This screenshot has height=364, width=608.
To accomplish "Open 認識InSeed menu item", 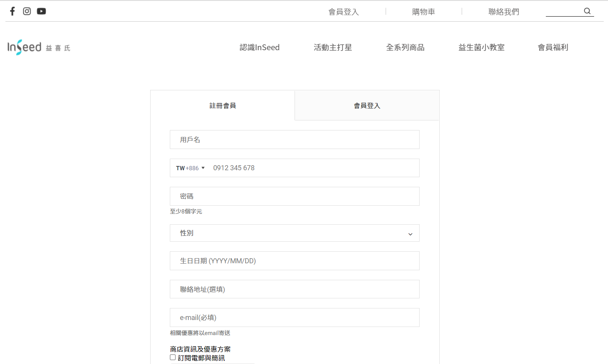I will [259, 47].
